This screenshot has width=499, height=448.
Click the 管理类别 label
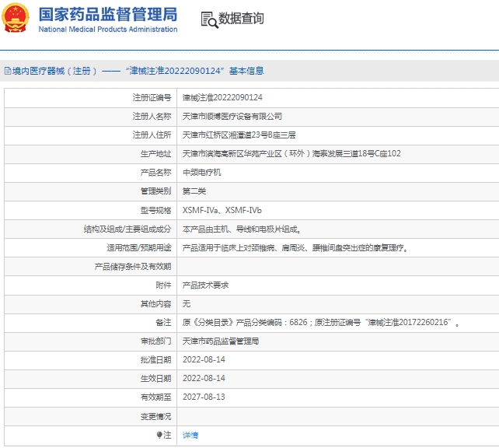point(155,191)
